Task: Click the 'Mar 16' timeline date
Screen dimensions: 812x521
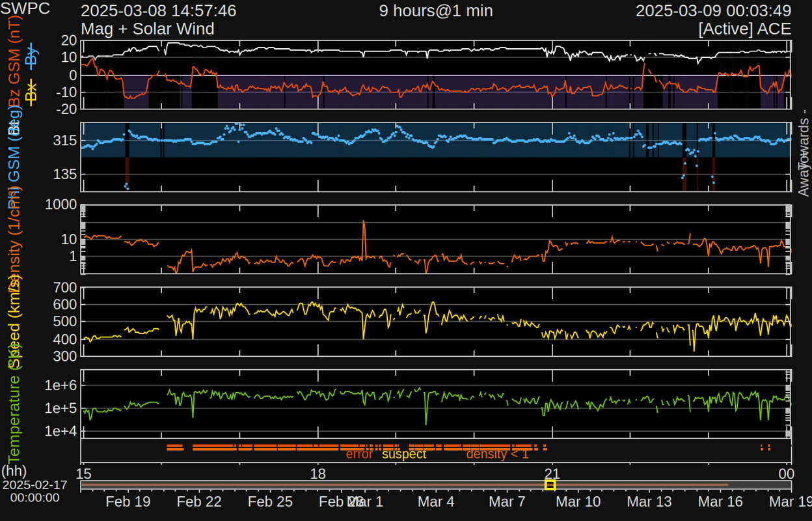Action: (x=720, y=501)
